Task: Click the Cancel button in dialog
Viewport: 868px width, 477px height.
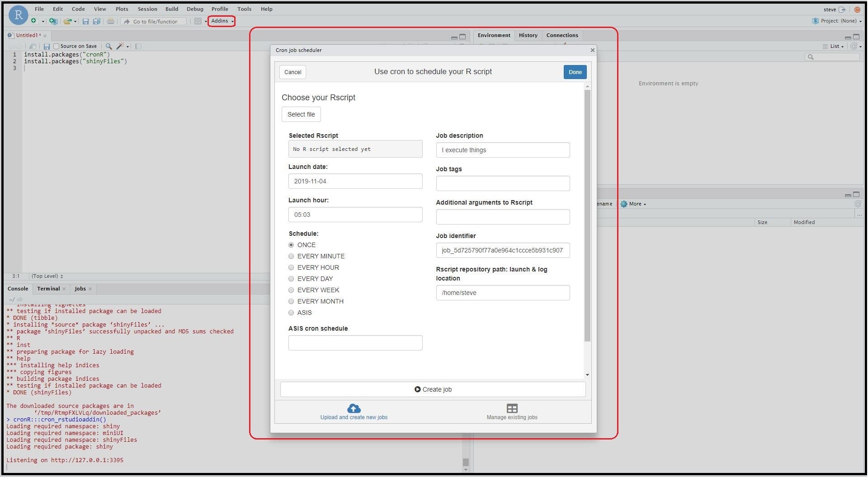Action: click(x=292, y=72)
